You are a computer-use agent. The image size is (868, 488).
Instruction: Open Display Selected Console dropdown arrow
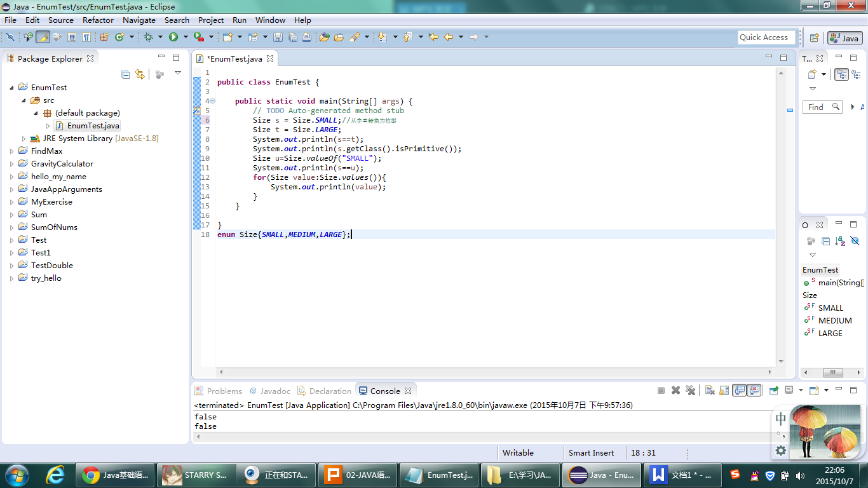(x=801, y=390)
